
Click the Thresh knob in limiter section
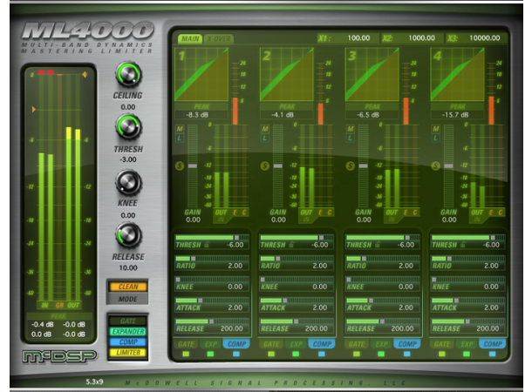point(128,128)
